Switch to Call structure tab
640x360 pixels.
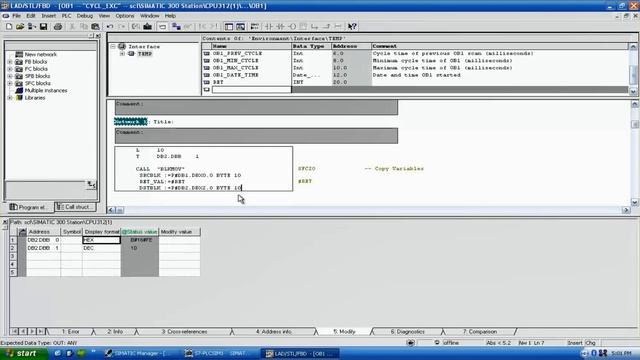coord(76,207)
